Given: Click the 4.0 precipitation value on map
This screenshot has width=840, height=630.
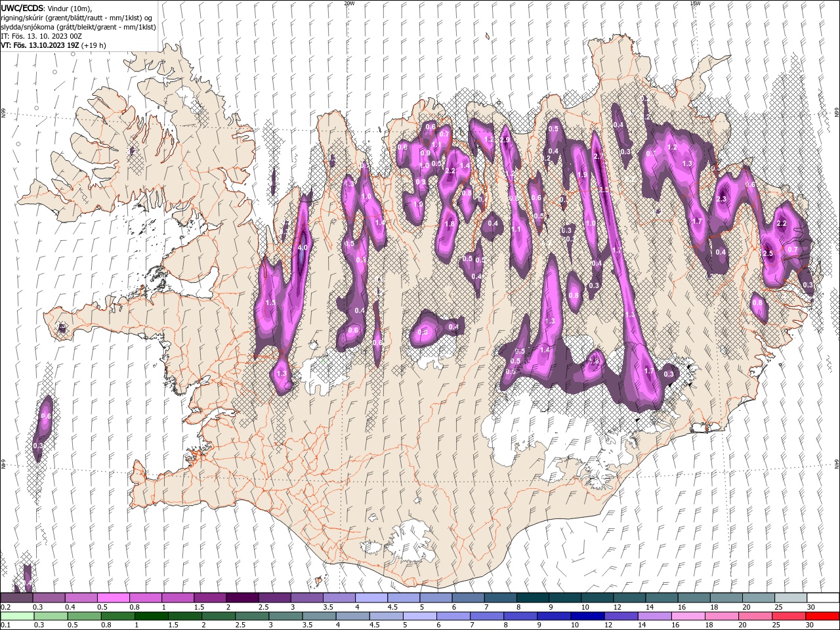Looking at the screenshot, I should pos(302,248).
